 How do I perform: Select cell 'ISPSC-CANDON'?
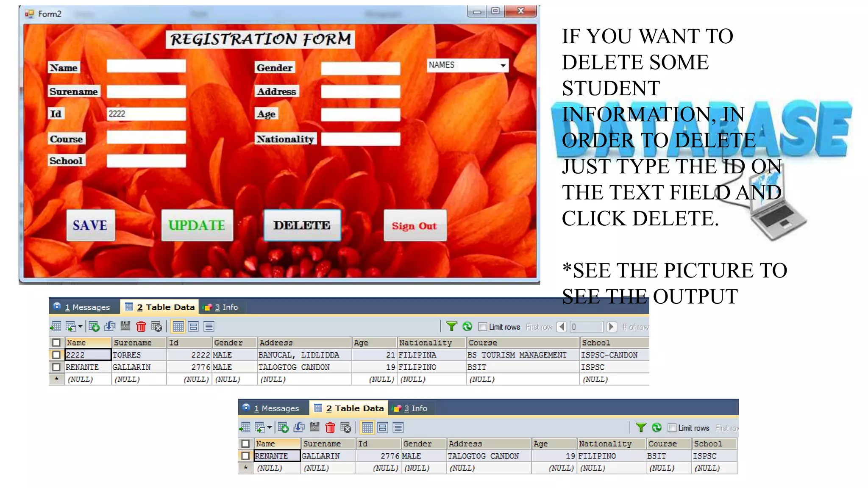[614, 355]
